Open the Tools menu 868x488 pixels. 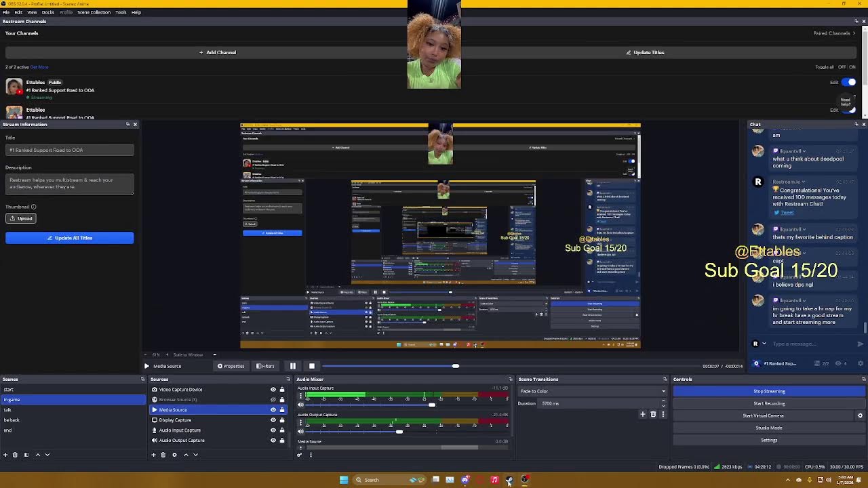[121, 12]
